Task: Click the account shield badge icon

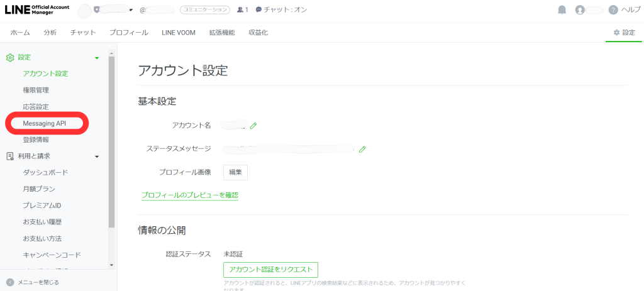Action: coord(97,10)
